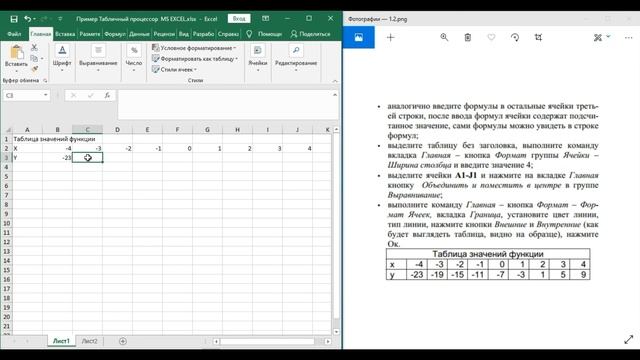
Task: Click the image view icon in Photos
Action: [x=359, y=38]
